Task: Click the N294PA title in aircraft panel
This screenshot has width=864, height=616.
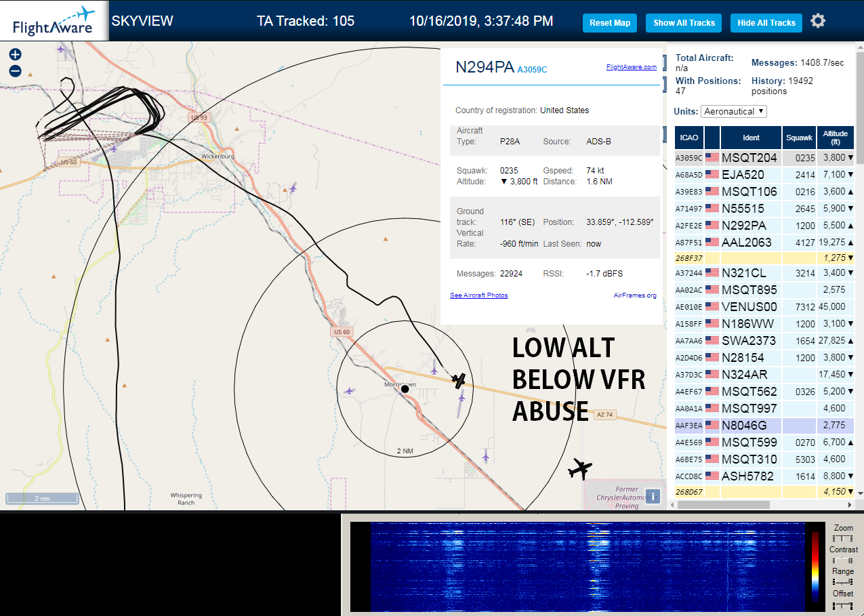Action: pos(485,67)
